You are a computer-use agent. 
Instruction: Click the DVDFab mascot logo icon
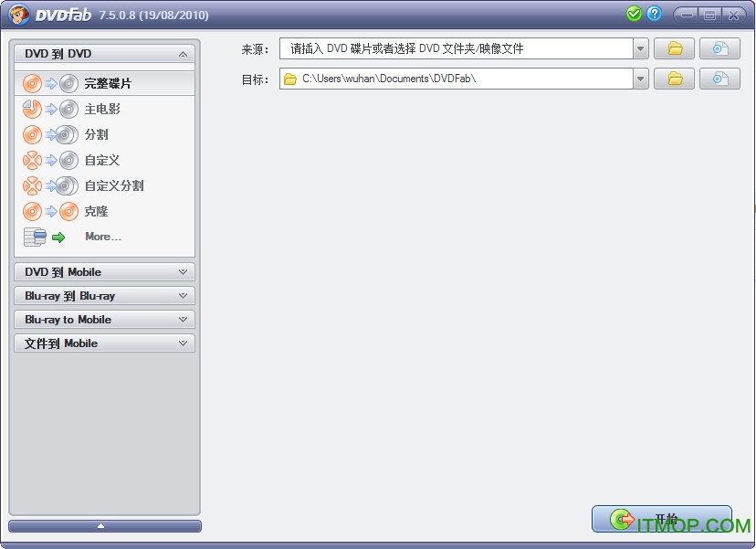(x=19, y=15)
